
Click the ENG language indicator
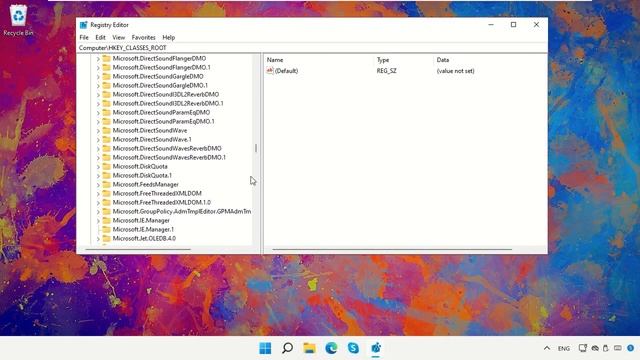(x=564, y=349)
